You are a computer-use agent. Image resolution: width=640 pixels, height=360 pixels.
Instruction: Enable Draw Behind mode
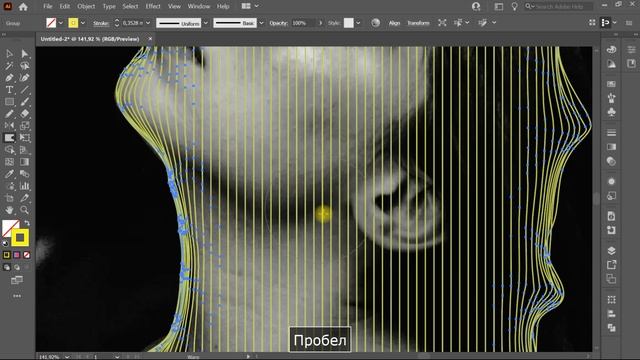click(x=17, y=267)
